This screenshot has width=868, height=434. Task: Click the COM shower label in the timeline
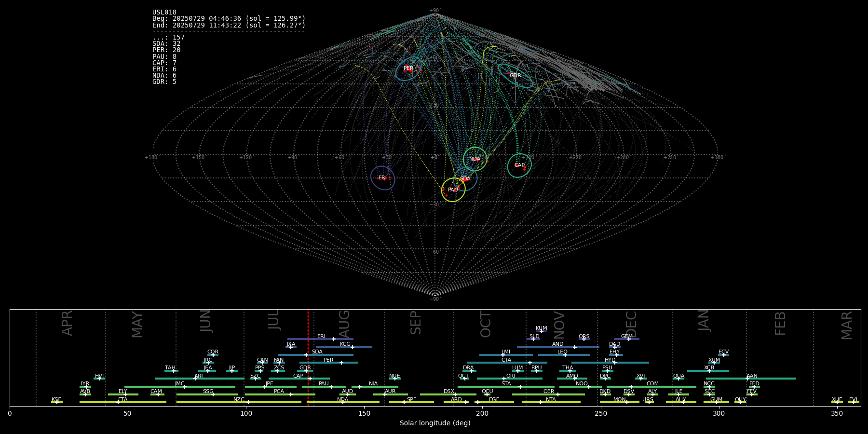[x=653, y=384]
